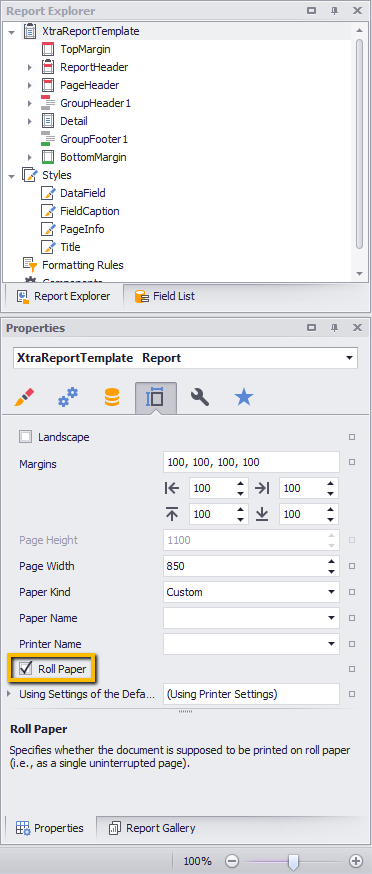Click the Page Width property marker square
The width and height of the screenshot is (372, 874).
(352, 566)
